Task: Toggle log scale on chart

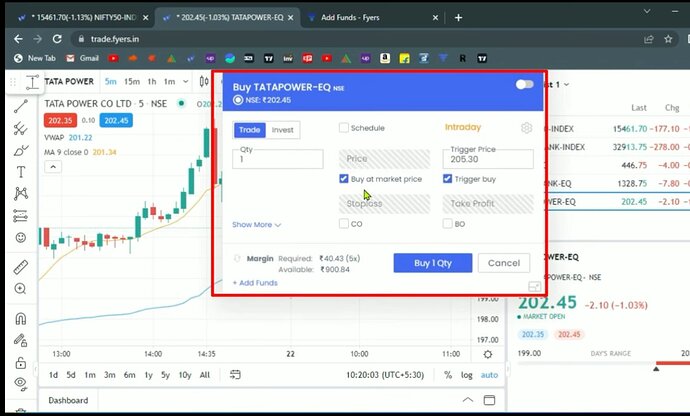Action: coord(466,375)
